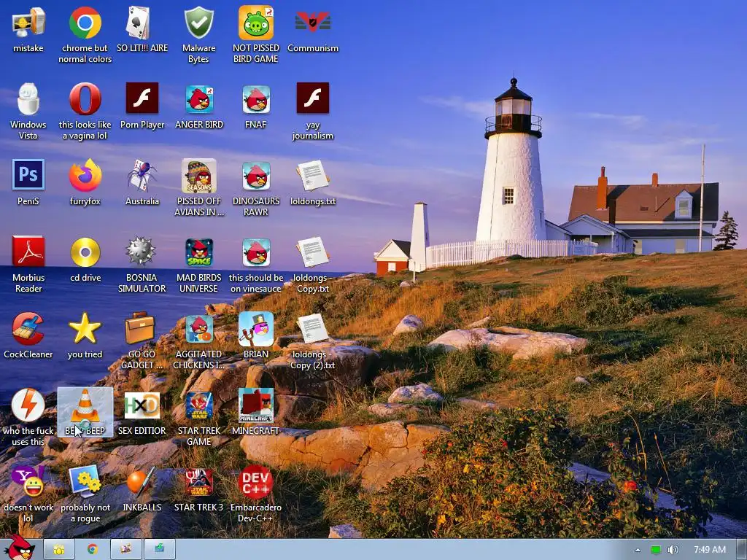The height and width of the screenshot is (560, 747).
Task: Open the 'FNAF' desktop icon
Action: coord(256,99)
